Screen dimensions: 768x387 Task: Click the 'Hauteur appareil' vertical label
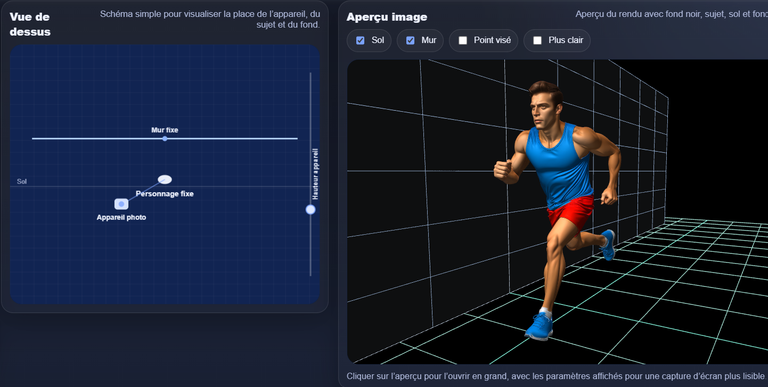coord(315,174)
